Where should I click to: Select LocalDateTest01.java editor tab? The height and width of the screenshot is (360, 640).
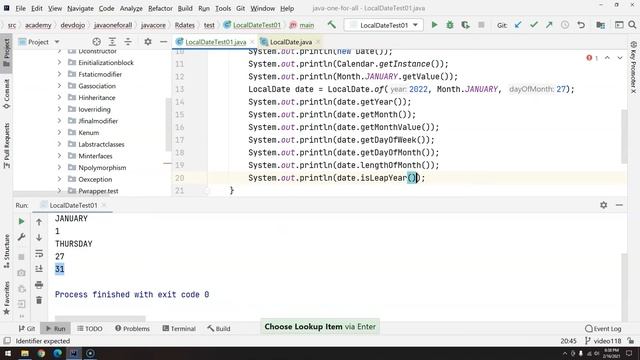click(215, 42)
